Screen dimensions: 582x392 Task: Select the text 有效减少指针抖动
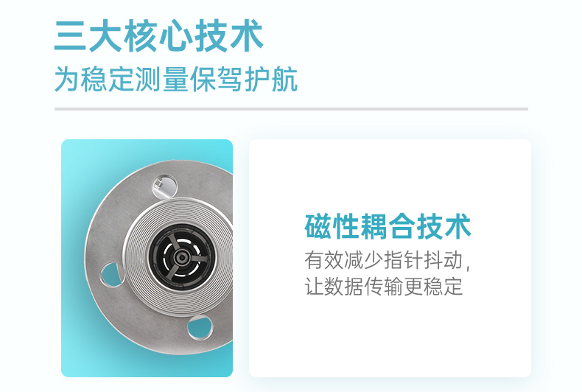(x=384, y=260)
